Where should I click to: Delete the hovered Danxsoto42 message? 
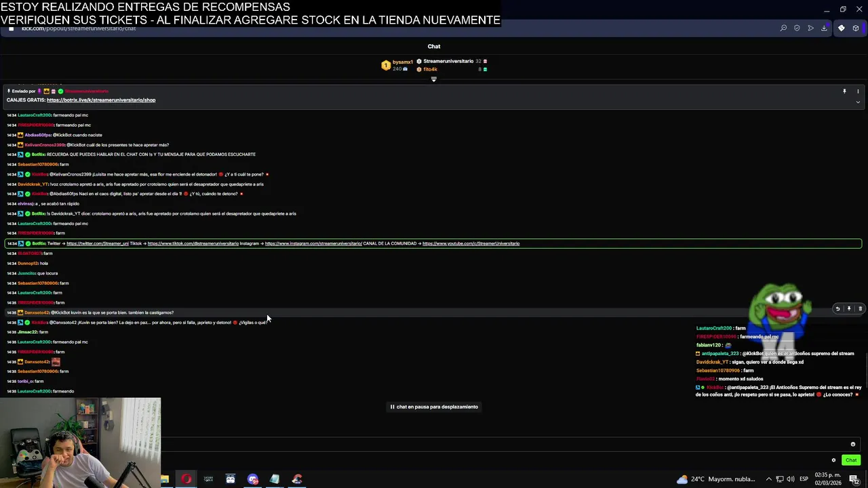click(860, 308)
